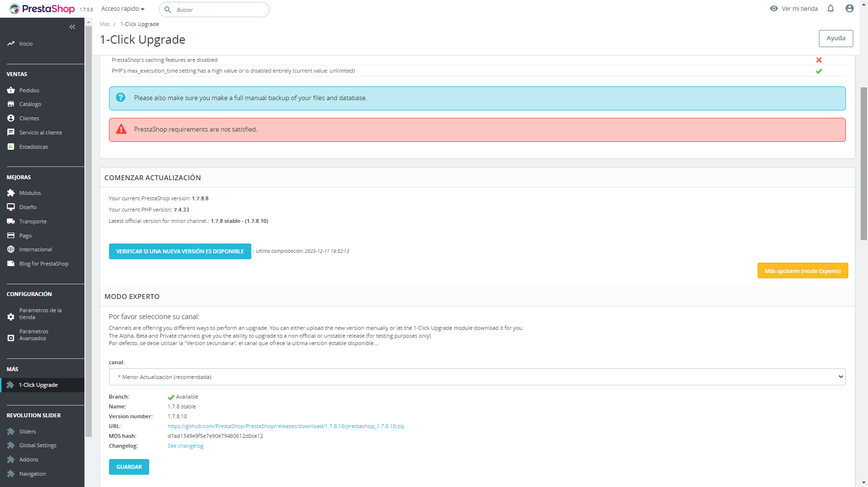
Task: Click the green check for max_execution_time row
Action: 819,71
